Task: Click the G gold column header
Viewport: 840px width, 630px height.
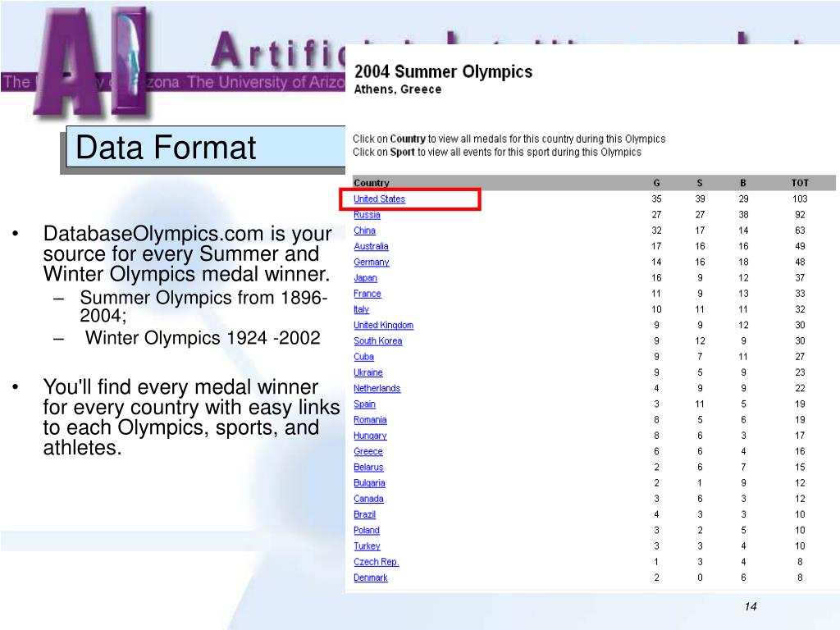Action: point(656,183)
